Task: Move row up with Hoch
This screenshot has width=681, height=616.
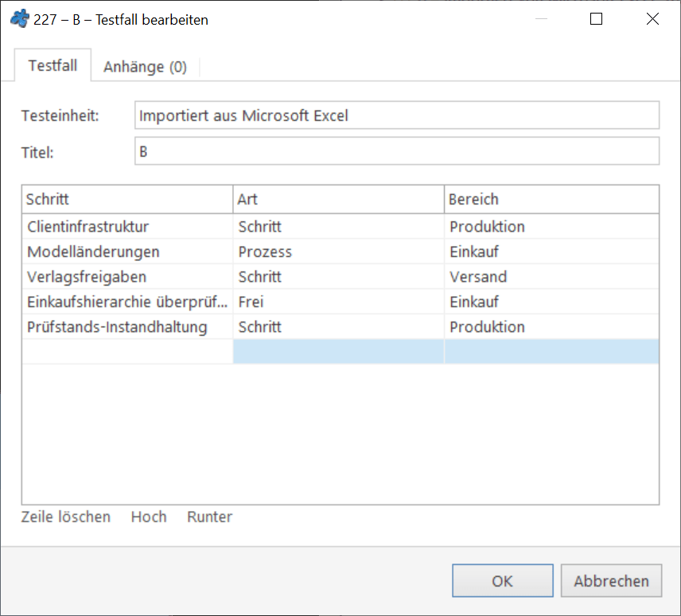Action: (149, 517)
